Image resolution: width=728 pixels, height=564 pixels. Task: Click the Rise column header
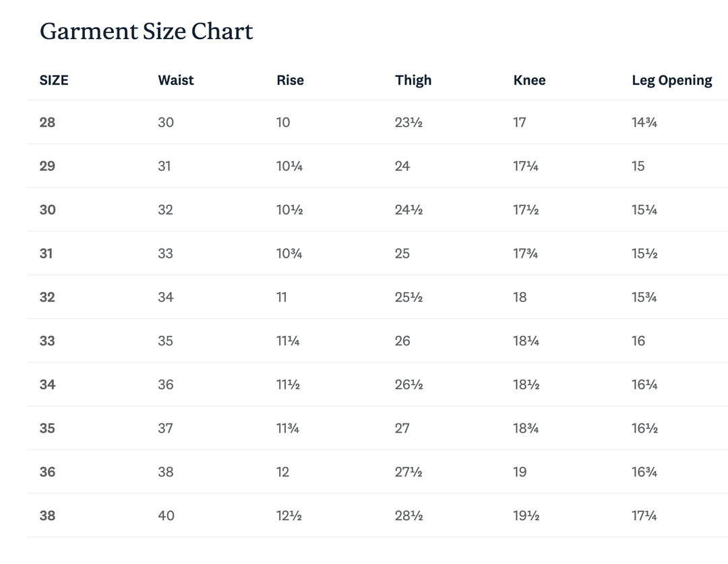290,80
